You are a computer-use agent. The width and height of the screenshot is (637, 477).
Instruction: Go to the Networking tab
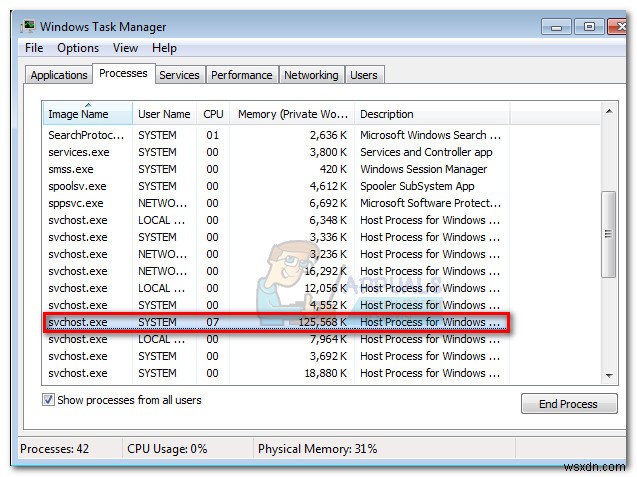coord(311,75)
